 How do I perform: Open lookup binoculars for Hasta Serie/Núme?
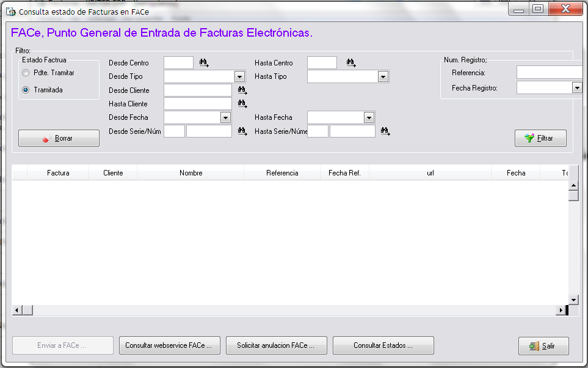point(385,131)
